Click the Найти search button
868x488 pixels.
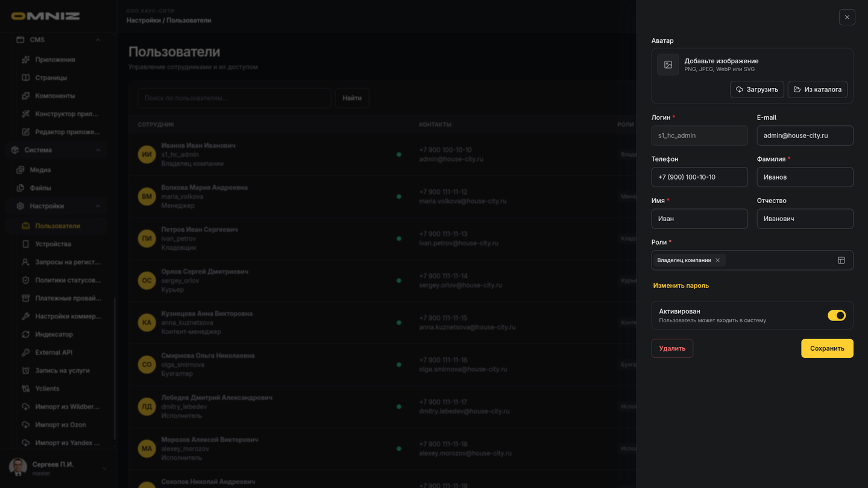(x=352, y=98)
